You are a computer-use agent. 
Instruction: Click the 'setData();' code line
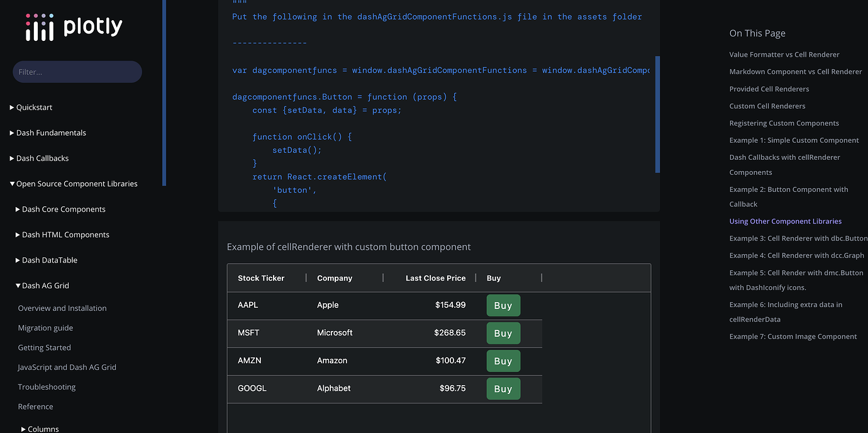coord(297,150)
